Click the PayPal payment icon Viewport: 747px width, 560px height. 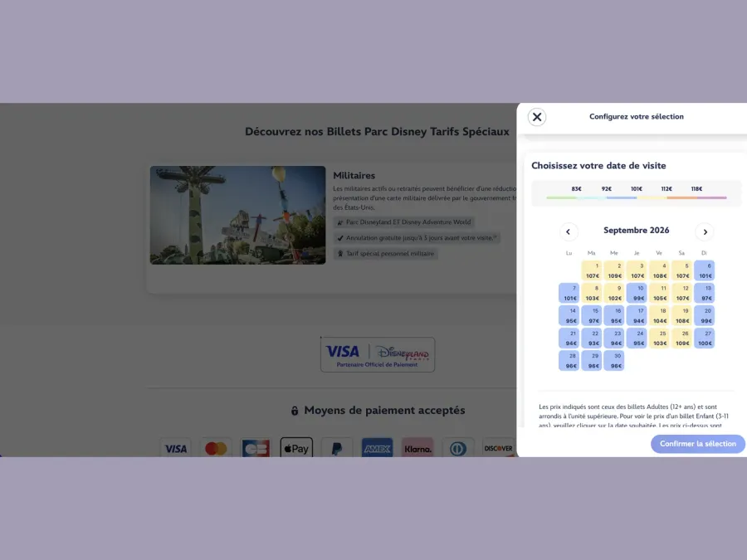click(x=337, y=448)
